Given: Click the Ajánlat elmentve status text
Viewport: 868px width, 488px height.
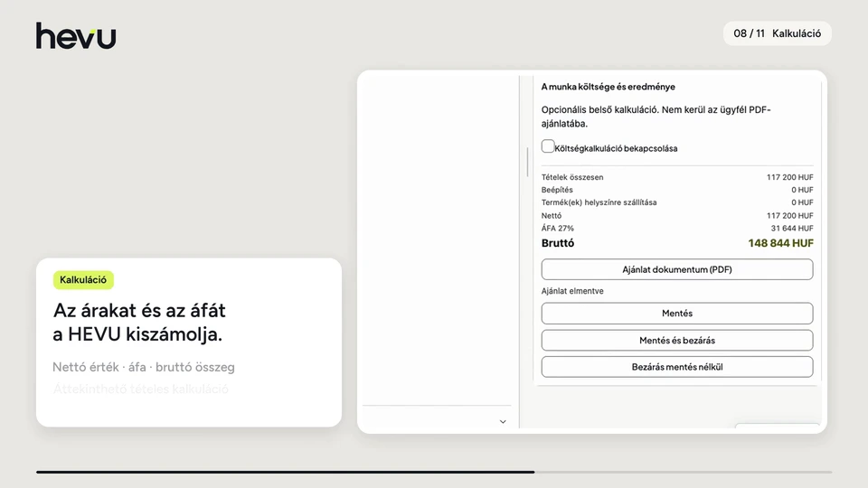Looking at the screenshot, I should click(x=572, y=291).
